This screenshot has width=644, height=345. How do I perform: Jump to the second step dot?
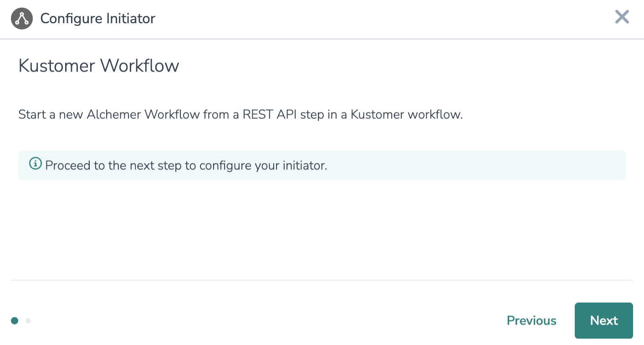28,321
